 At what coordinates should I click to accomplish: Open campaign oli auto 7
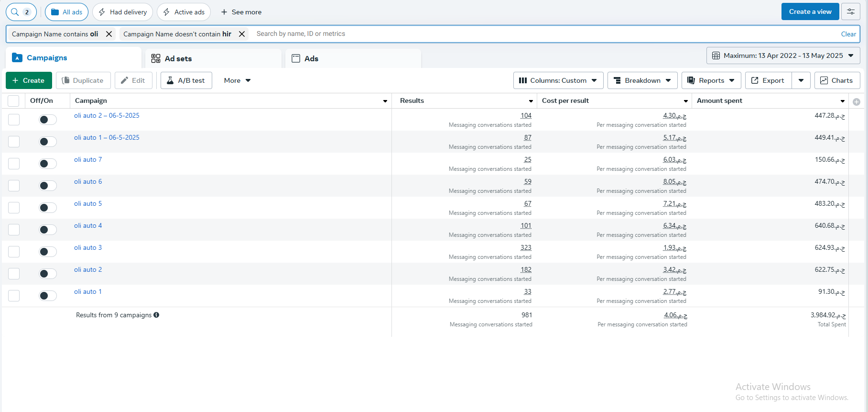coord(88,159)
